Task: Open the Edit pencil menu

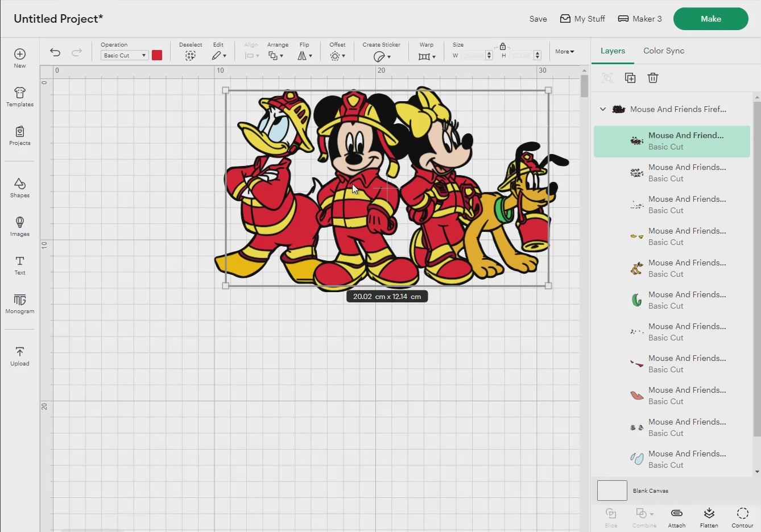Action: 218,56
